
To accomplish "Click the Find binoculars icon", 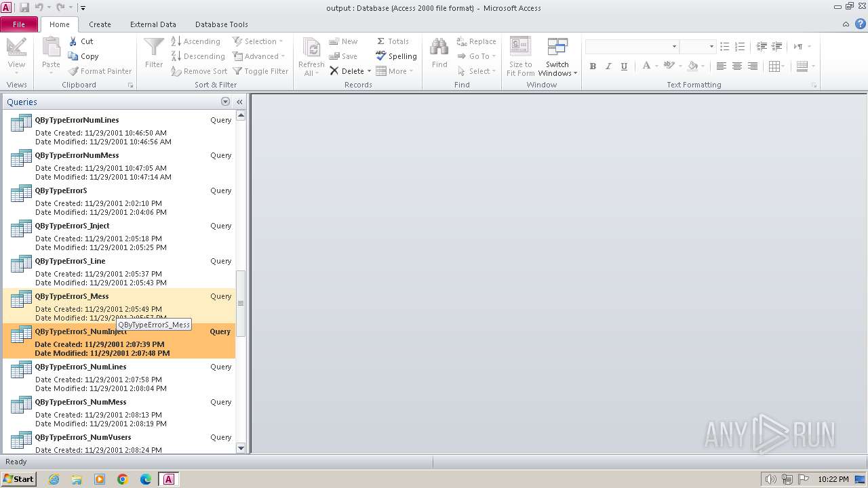I will 439,47.
